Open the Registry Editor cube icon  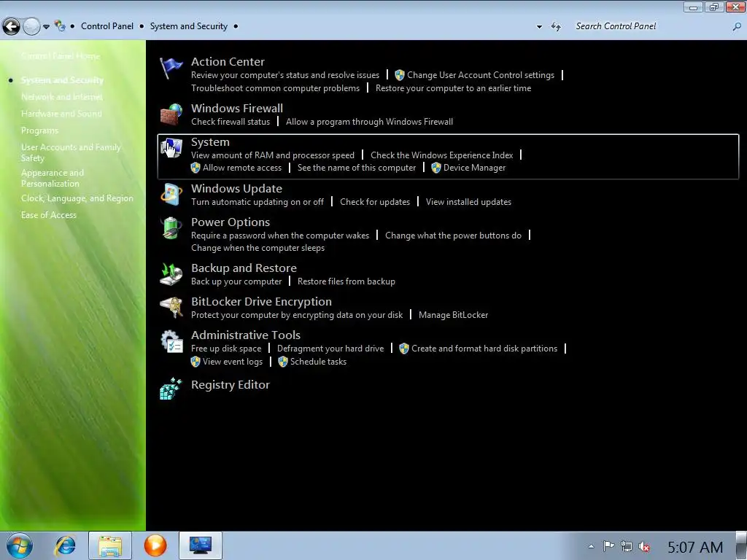171,389
